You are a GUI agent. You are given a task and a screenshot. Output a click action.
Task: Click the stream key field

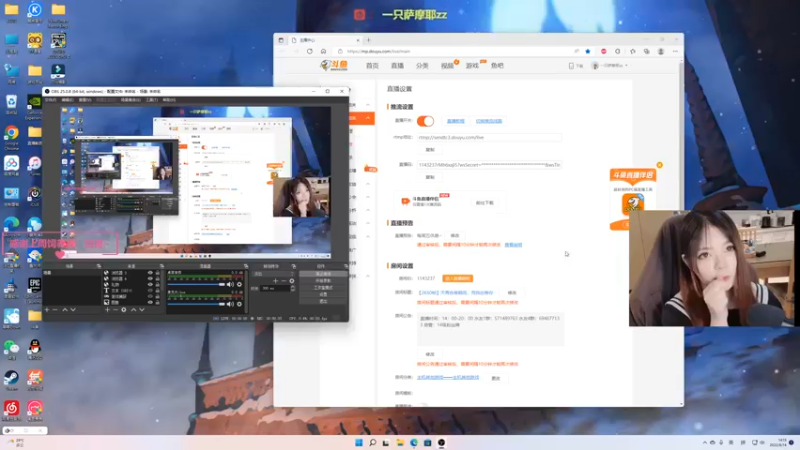click(x=489, y=165)
